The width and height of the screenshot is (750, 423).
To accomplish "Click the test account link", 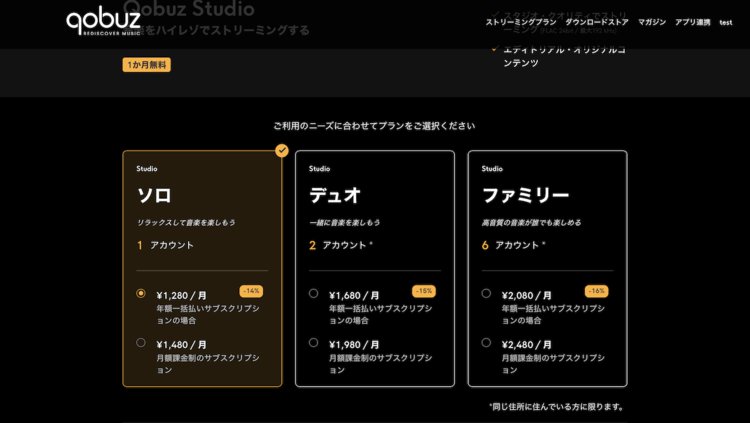I will coord(726,22).
